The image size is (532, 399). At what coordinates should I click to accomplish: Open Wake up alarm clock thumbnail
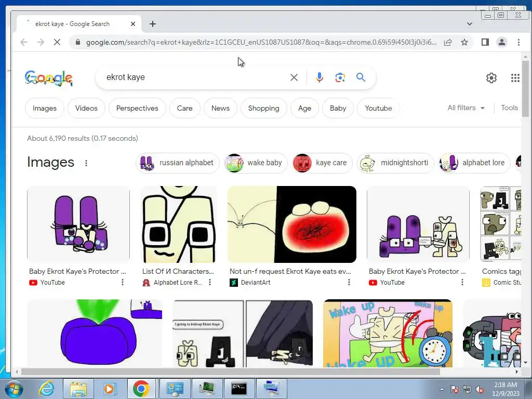[x=388, y=334]
